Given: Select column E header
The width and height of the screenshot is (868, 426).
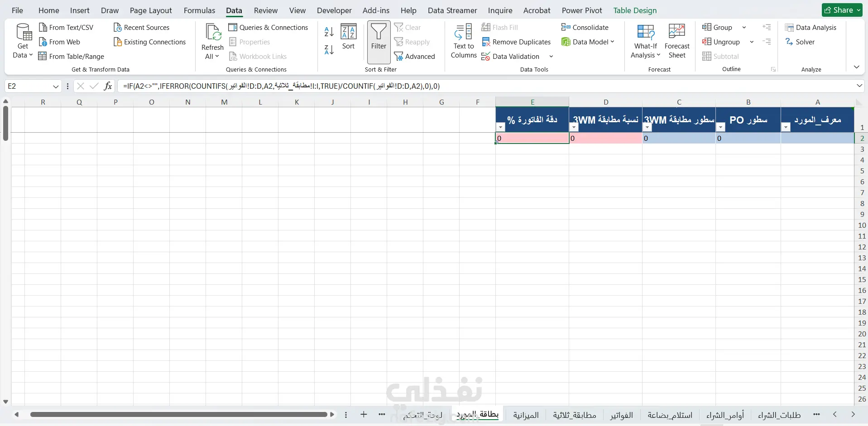Looking at the screenshot, I should 532,102.
